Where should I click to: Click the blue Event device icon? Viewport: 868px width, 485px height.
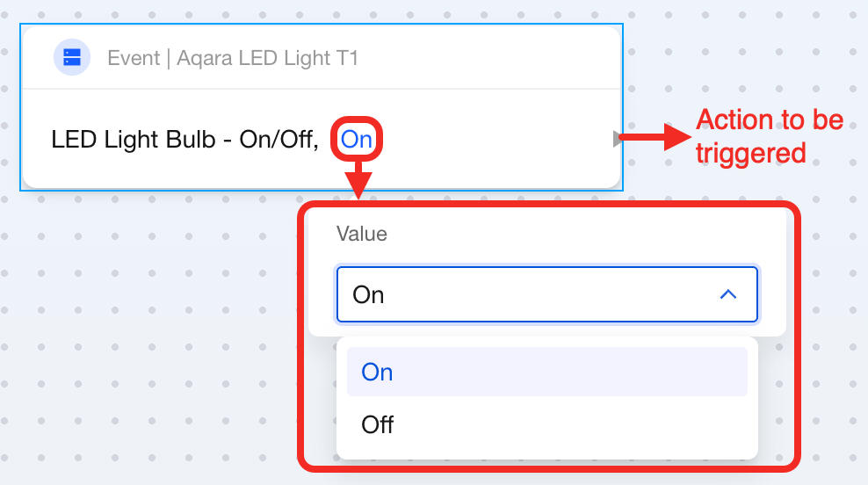coord(72,58)
